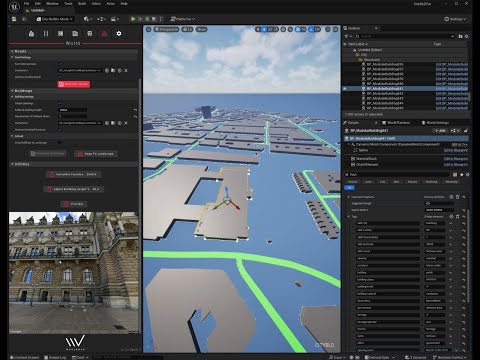Click the Details property matrix grid icon
The height and width of the screenshot is (360, 480).
(455, 174)
